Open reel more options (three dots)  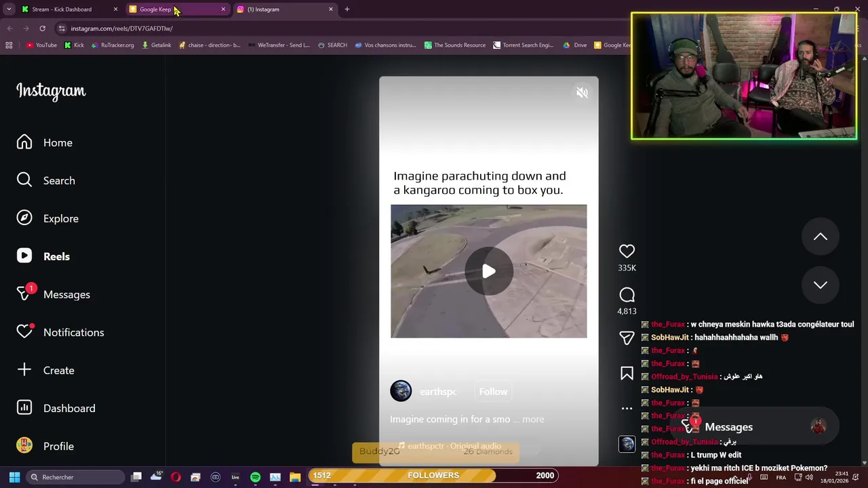click(627, 408)
